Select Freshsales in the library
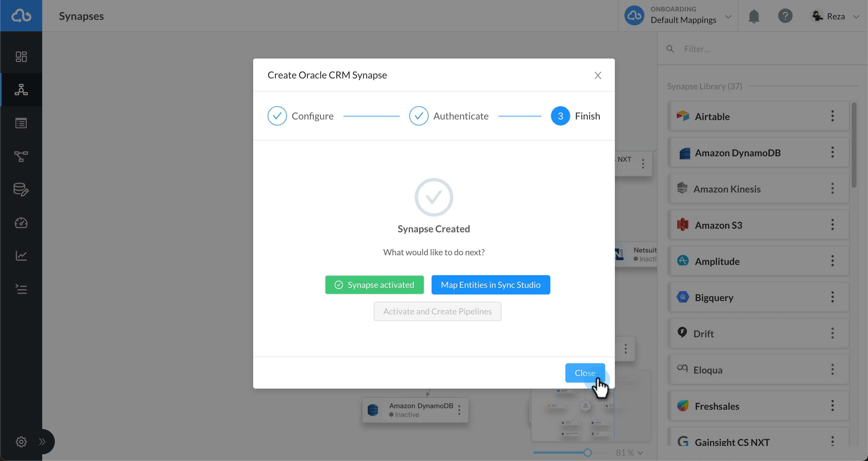The width and height of the screenshot is (868, 461). (x=758, y=406)
